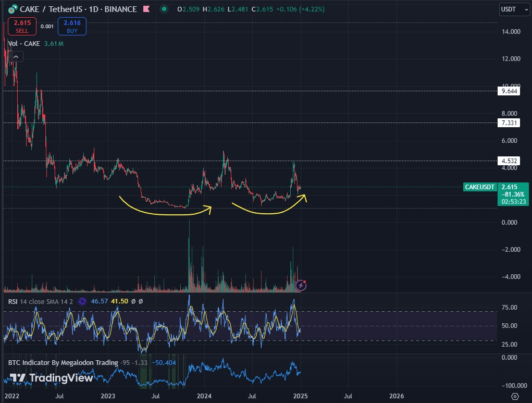
Task: Click the volume reading 3.61 M
Action: click(x=54, y=43)
